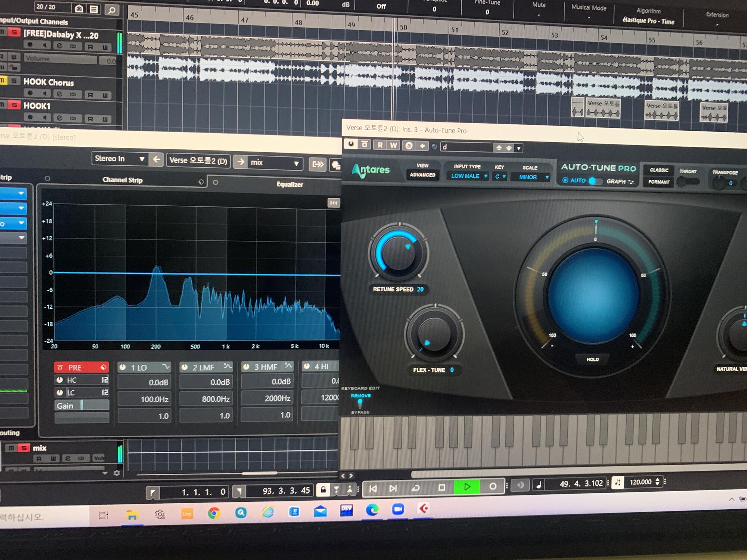Screen dimensions: 747x560
Task: Click the transport Play button
Action: click(467, 487)
